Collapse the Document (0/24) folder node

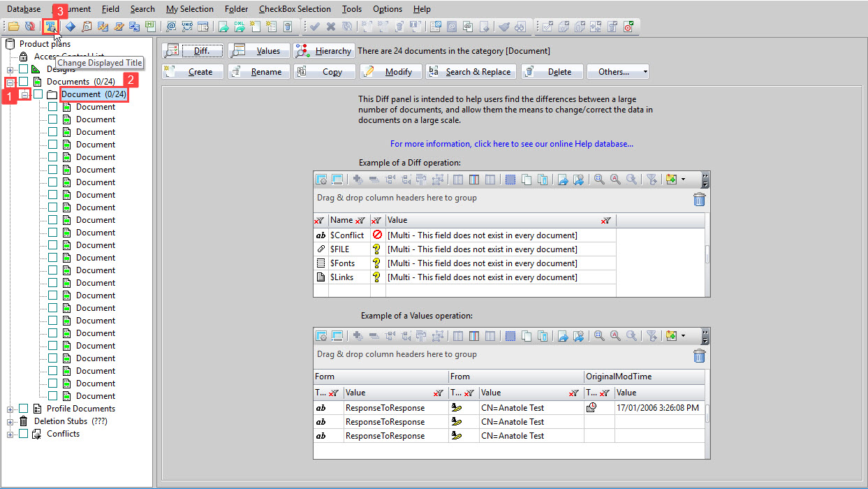click(24, 94)
